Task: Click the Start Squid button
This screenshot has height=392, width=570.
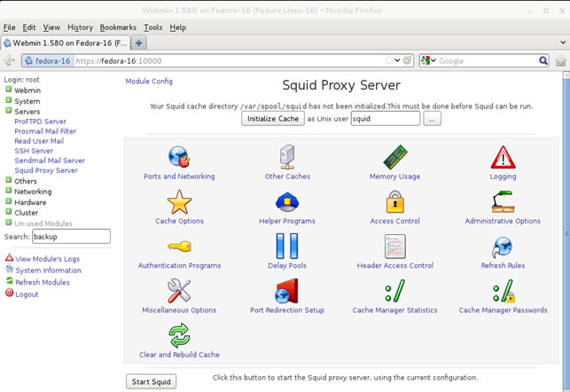Action: [x=151, y=381]
